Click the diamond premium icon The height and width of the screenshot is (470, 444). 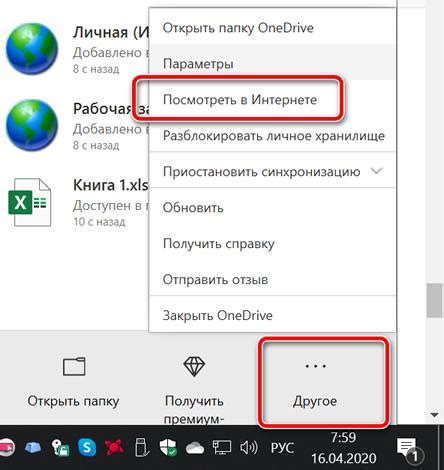[194, 366]
